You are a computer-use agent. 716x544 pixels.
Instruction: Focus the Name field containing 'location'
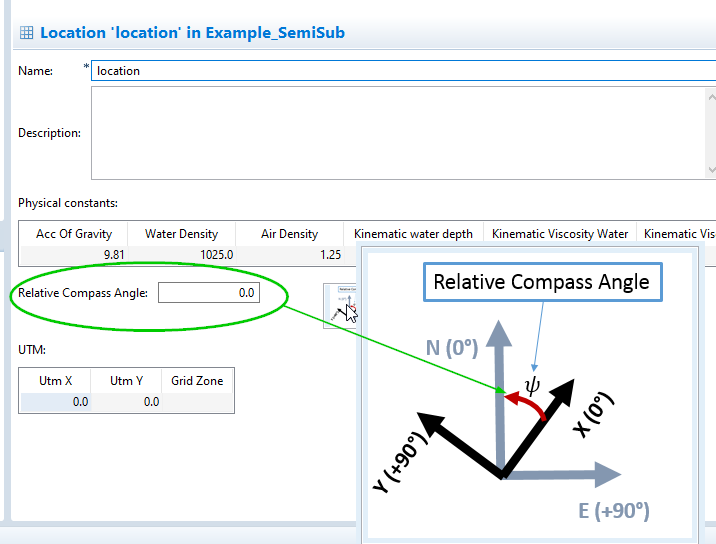400,71
